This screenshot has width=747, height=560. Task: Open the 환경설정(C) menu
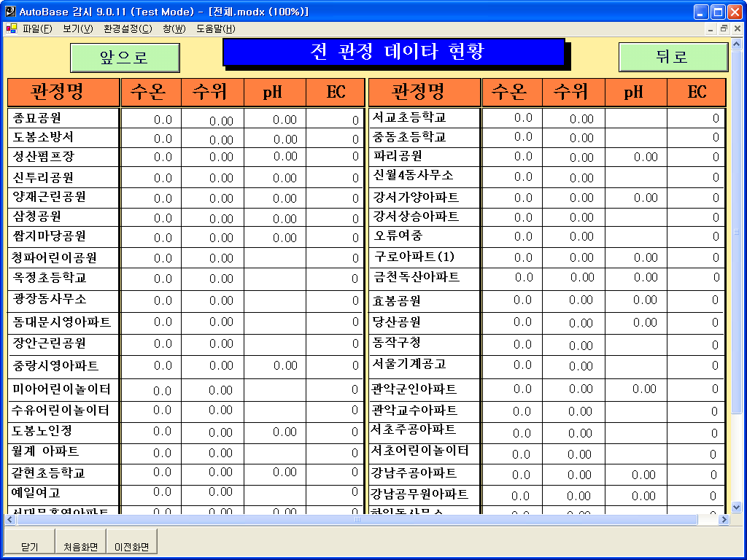(128, 29)
